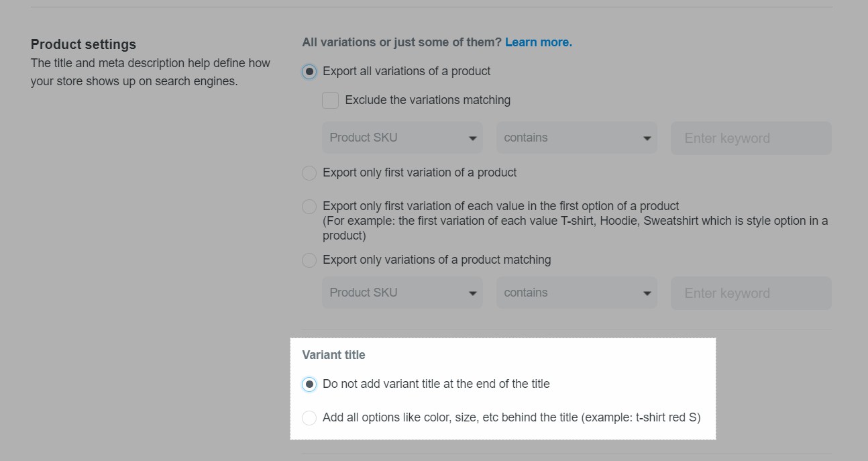Select Export only variations of a product matching
The height and width of the screenshot is (461, 868).
pos(309,260)
